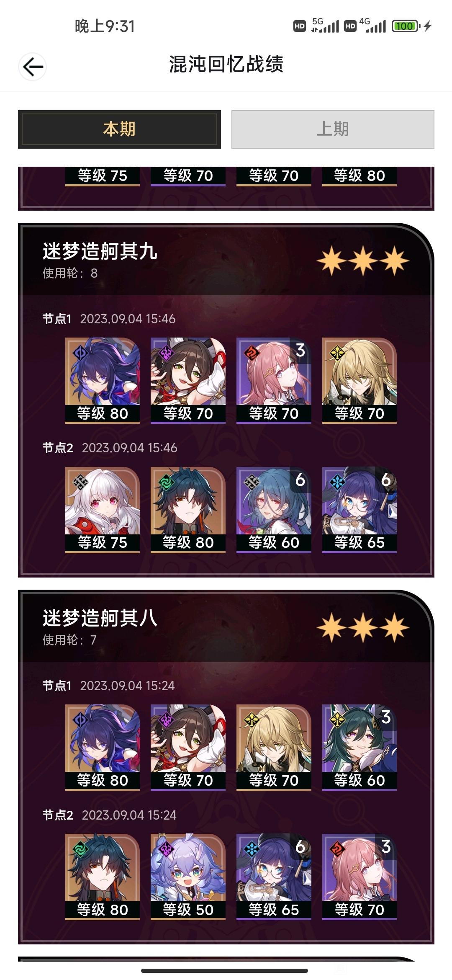The width and height of the screenshot is (452, 980).
Task: Open white-haired level 75 character in 节点2
Action: click(x=103, y=510)
